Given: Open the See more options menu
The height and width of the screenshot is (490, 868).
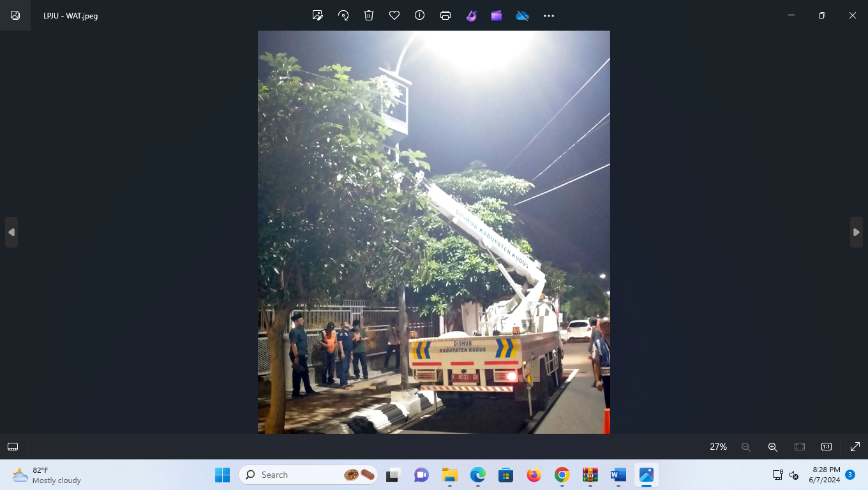Looking at the screenshot, I should click(x=548, y=15).
